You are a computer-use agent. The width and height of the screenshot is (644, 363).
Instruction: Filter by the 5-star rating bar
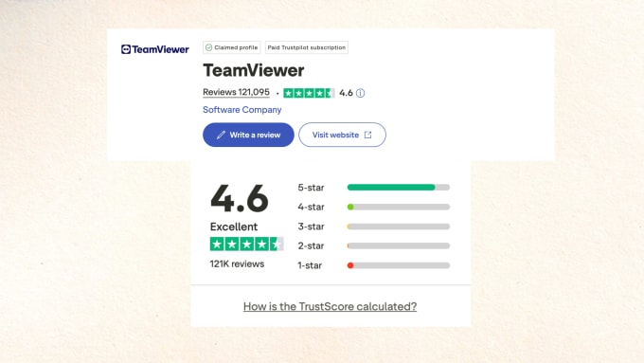click(x=399, y=188)
